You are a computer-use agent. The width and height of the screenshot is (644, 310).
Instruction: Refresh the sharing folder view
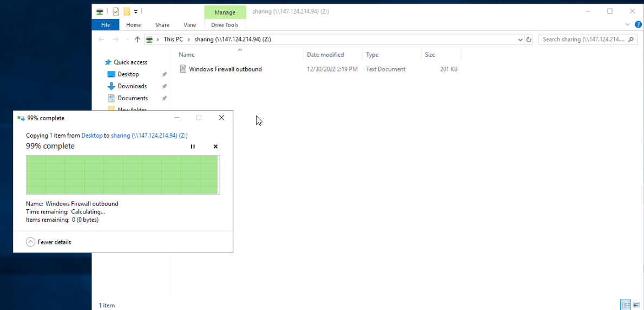[x=529, y=40]
